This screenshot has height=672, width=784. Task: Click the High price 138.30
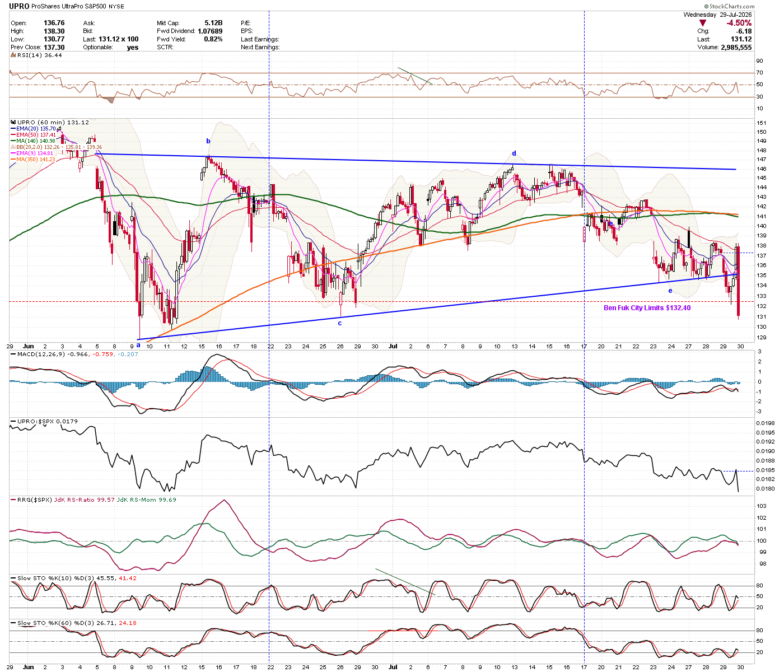click(54, 31)
